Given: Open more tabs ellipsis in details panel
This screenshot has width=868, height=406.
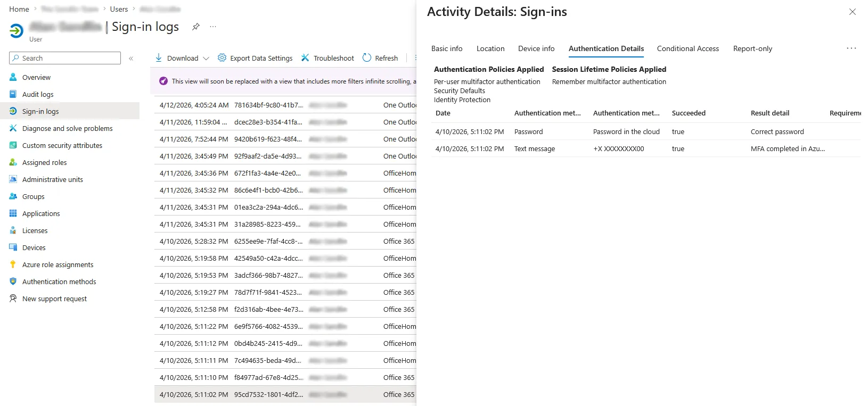Looking at the screenshot, I should pyautogui.click(x=851, y=48).
